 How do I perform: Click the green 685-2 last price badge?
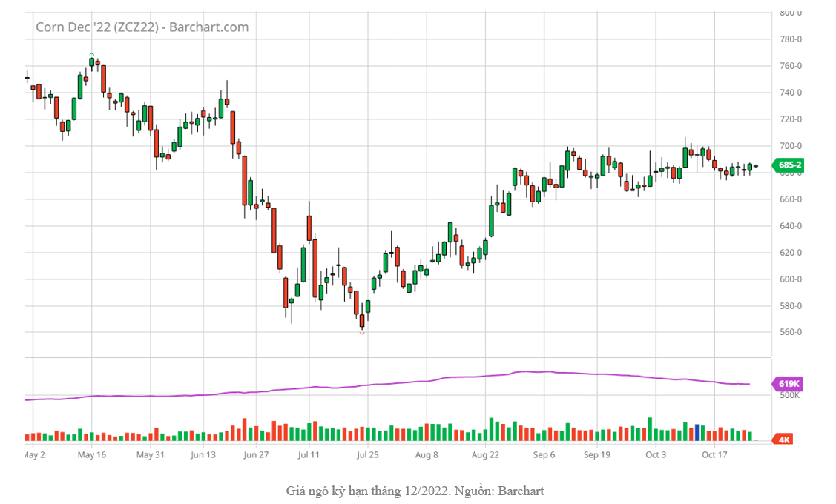coord(788,165)
